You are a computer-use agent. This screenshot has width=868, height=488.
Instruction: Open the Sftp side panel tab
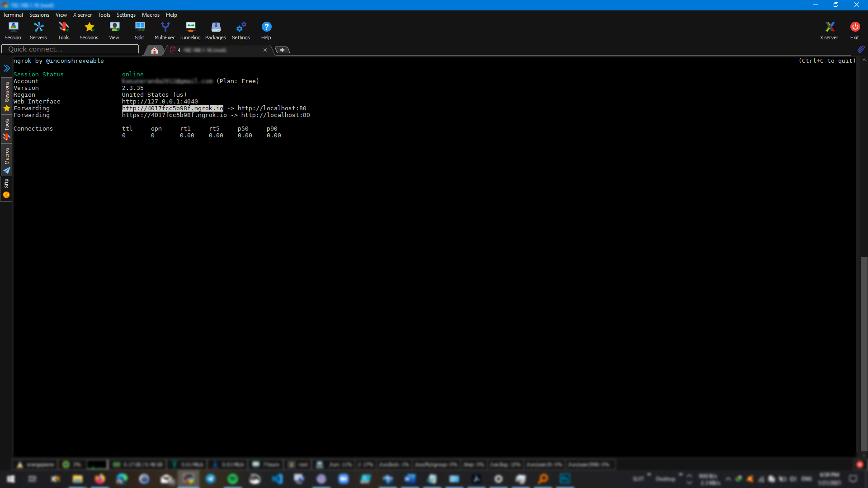(7, 188)
